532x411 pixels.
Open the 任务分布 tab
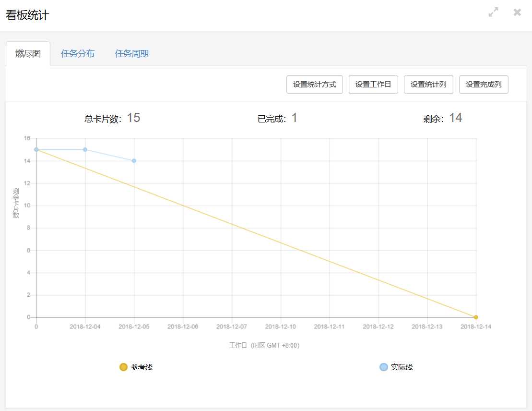pyautogui.click(x=78, y=54)
